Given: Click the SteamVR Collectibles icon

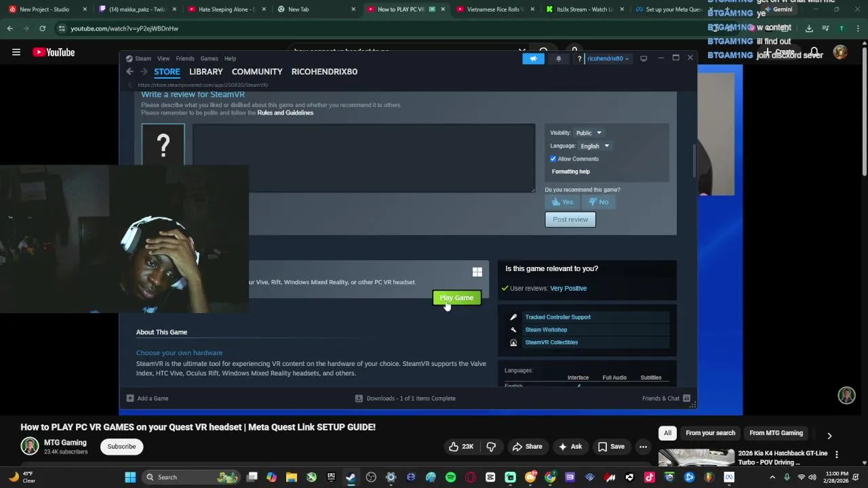Looking at the screenshot, I should pos(513,342).
